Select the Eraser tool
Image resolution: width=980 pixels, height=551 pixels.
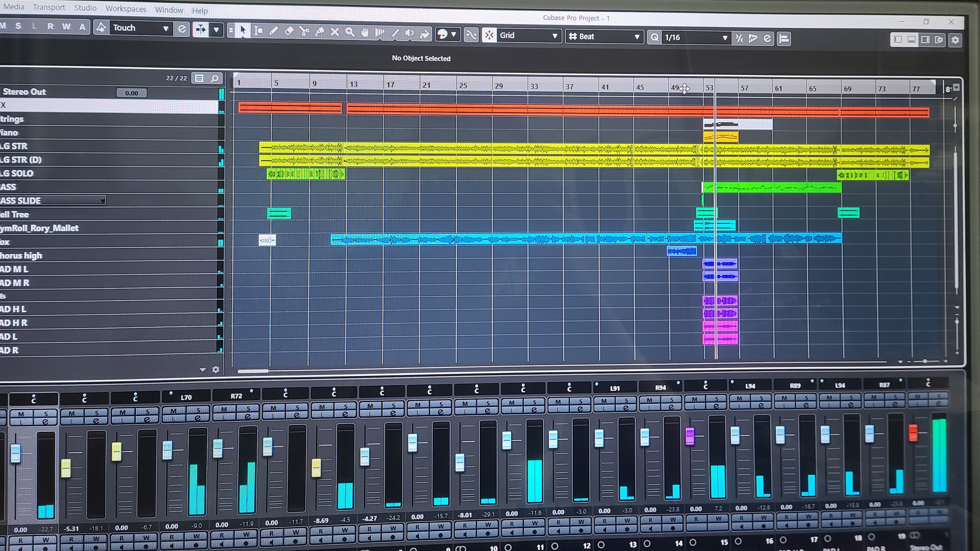coord(289,31)
